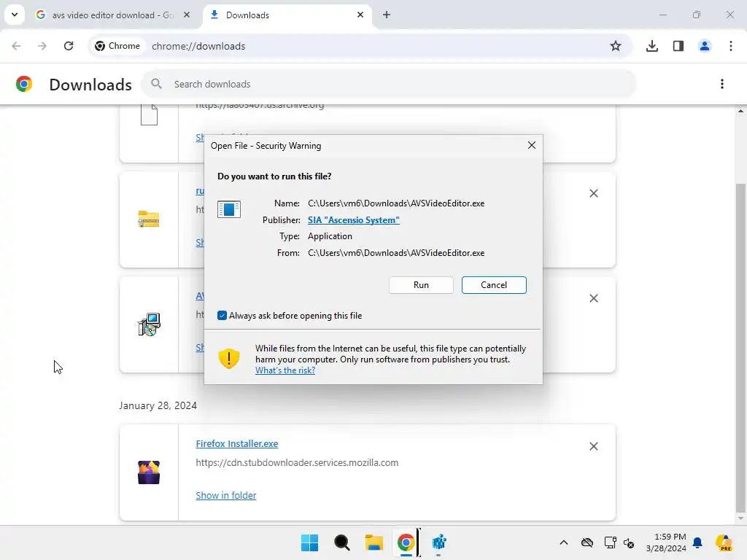Click the yellow warning shield icon

pos(228,359)
